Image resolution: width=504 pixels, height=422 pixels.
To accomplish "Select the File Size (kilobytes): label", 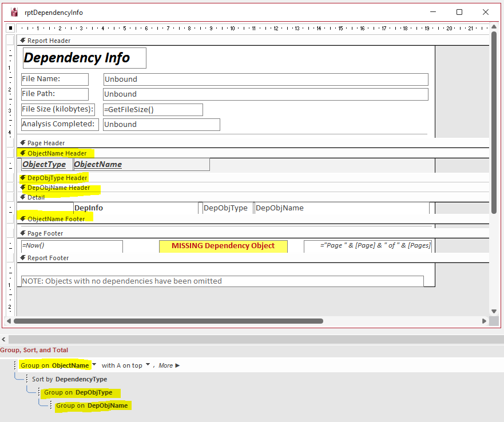I will pyautogui.click(x=58, y=110).
